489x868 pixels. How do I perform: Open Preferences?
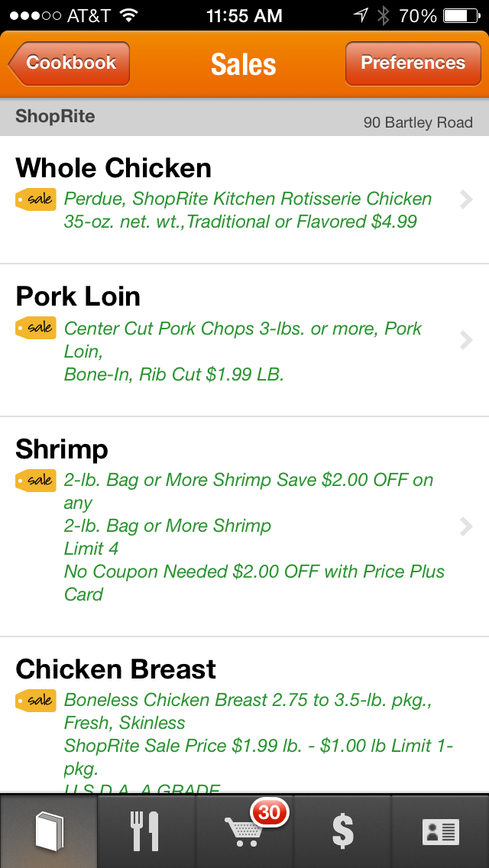point(413,63)
